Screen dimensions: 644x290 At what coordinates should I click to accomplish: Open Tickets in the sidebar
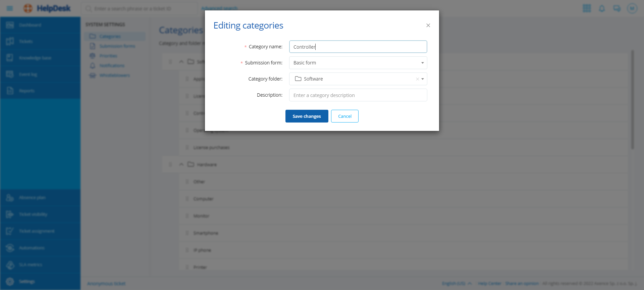[26, 41]
